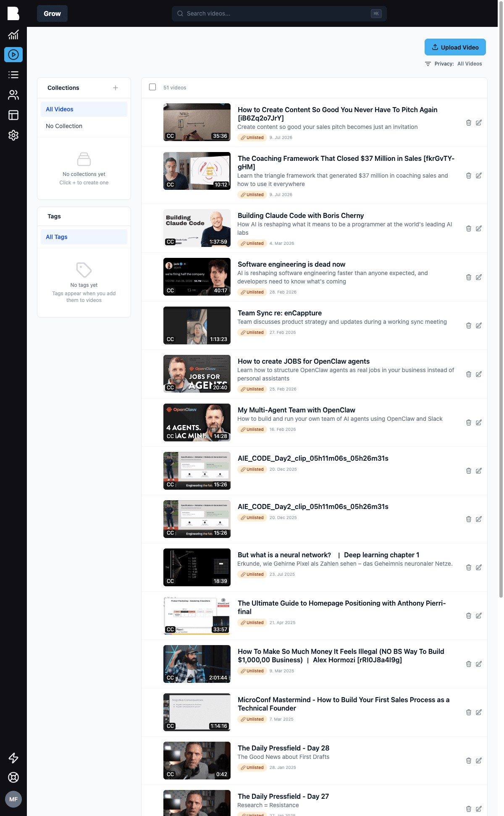
Task: Open The Daily Pressfield - Day 28 title
Action: 283,748
